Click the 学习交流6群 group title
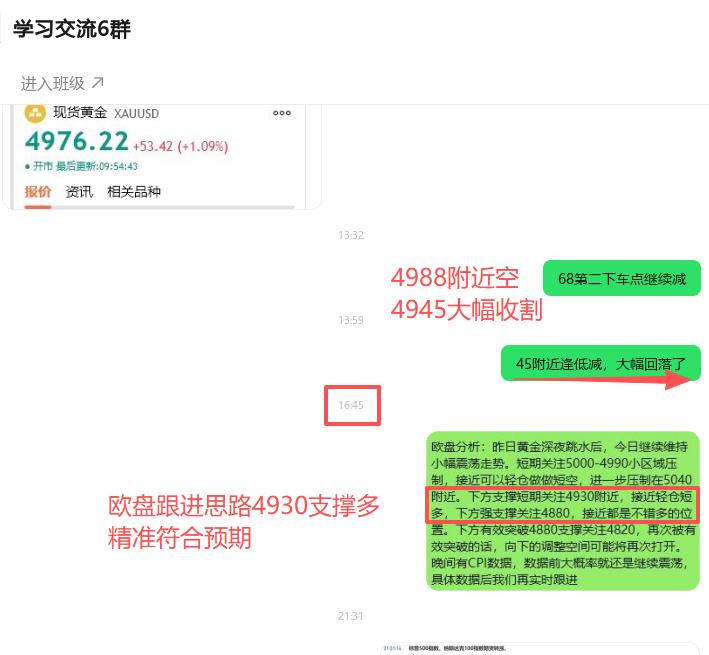 tap(72, 29)
